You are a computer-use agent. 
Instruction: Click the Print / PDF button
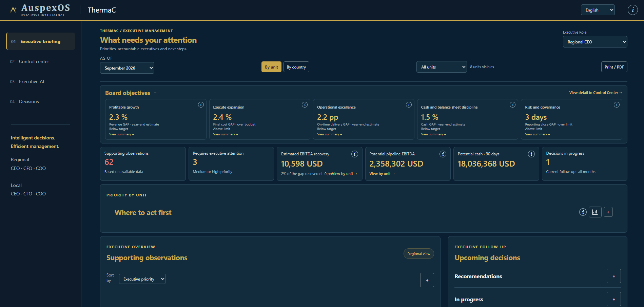(614, 67)
